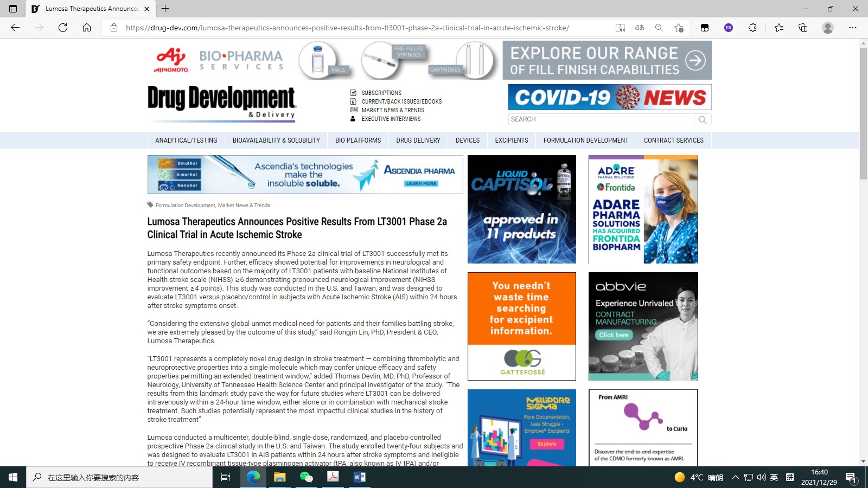Viewport: 868px width, 488px height.
Task: Click the Ajinomoto fill finish banner arrow
Action: click(x=695, y=60)
